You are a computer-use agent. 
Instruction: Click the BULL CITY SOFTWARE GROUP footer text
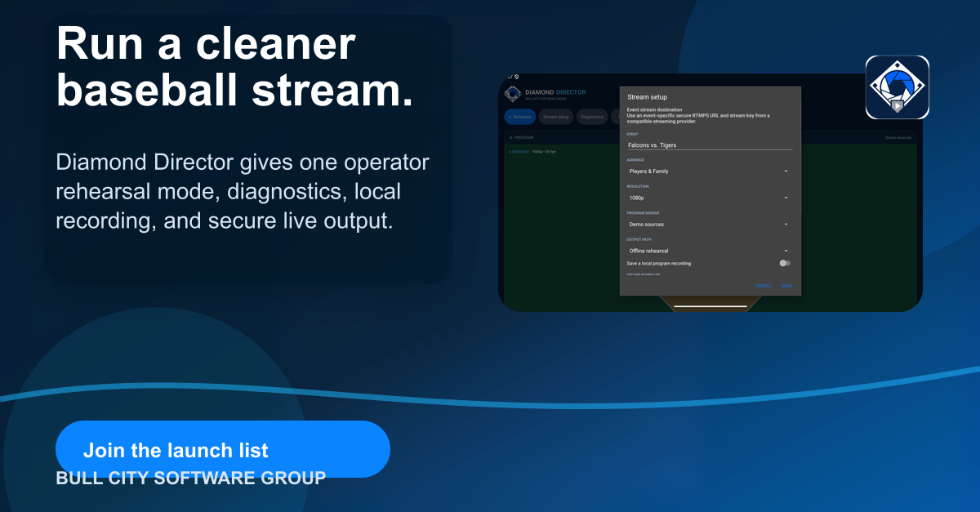coord(190,478)
